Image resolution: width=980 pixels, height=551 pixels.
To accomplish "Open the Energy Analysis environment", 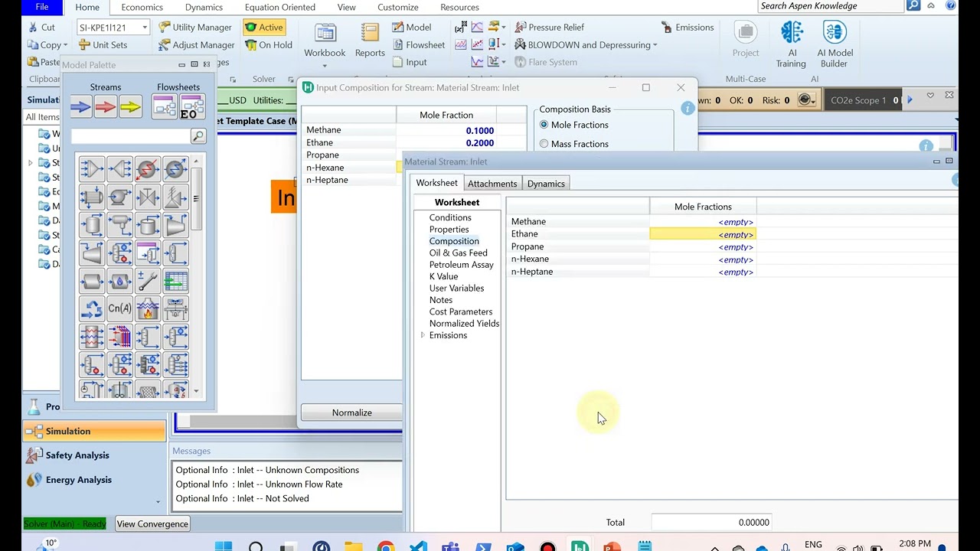I will (78, 480).
